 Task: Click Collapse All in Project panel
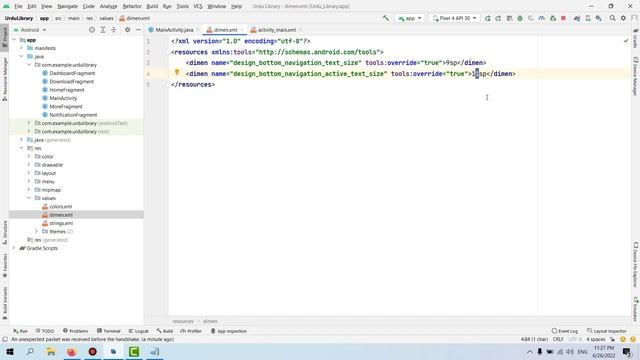[x=113, y=30]
